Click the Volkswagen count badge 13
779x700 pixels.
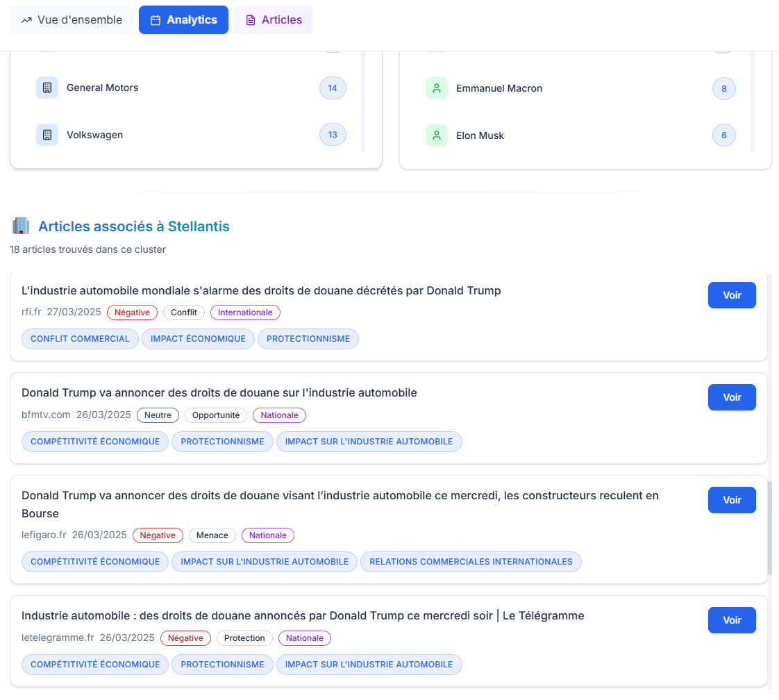333,135
